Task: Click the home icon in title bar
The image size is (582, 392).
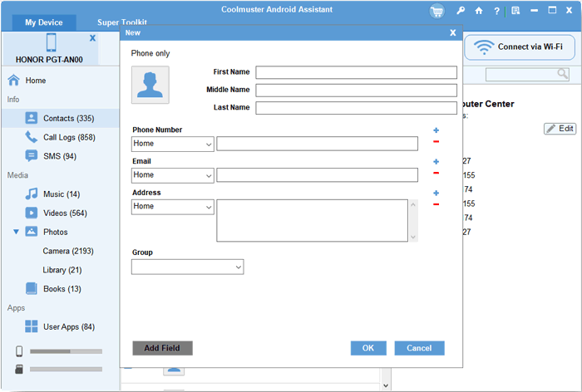Action: [x=479, y=11]
